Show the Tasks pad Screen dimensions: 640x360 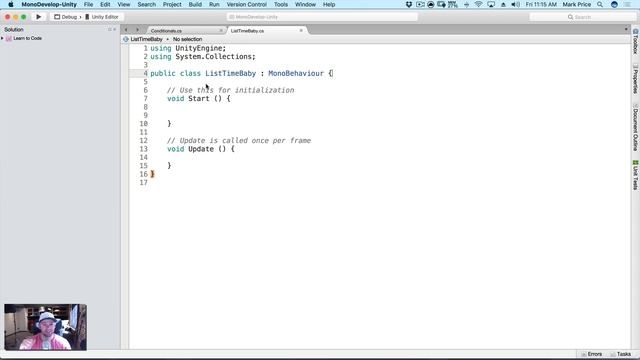tap(620, 354)
